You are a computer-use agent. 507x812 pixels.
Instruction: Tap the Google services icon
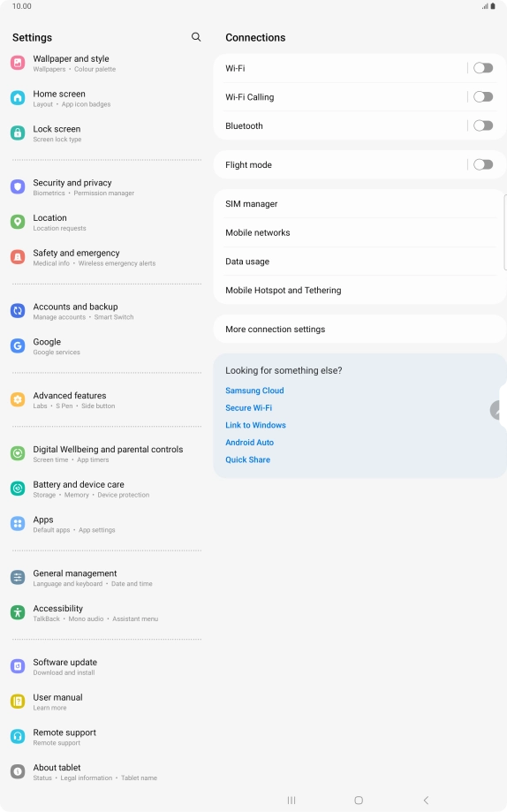[x=18, y=346]
